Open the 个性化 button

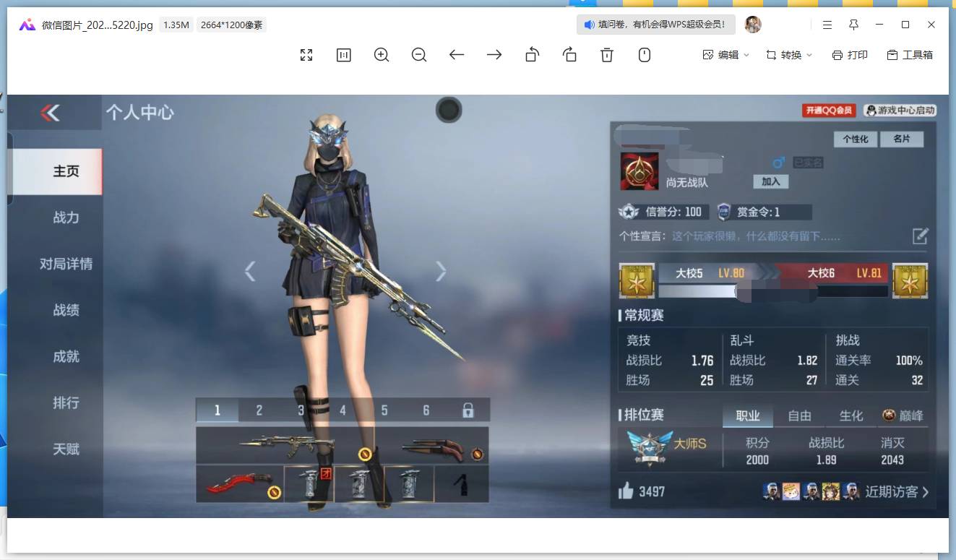click(x=856, y=139)
